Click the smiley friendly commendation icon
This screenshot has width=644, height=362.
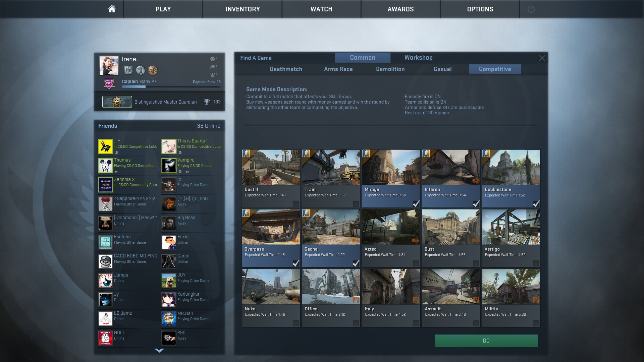tap(212, 59)
